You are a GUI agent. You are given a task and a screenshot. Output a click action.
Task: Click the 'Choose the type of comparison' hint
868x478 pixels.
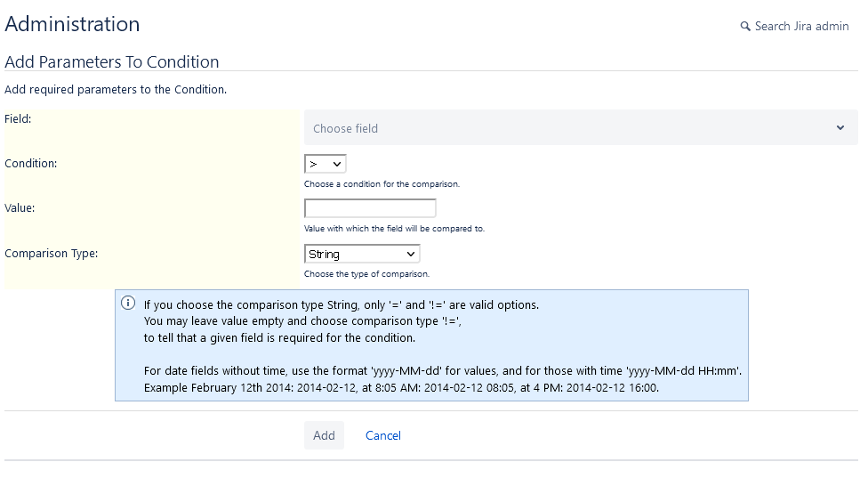(366, 274)
